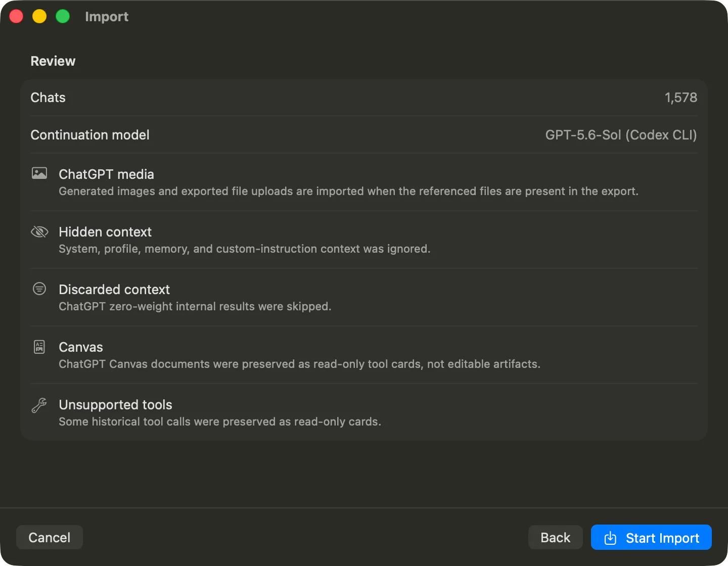Minimize the Import window
Image resolution: width=728 pixels, height=566 pixels.
[39, 17]
